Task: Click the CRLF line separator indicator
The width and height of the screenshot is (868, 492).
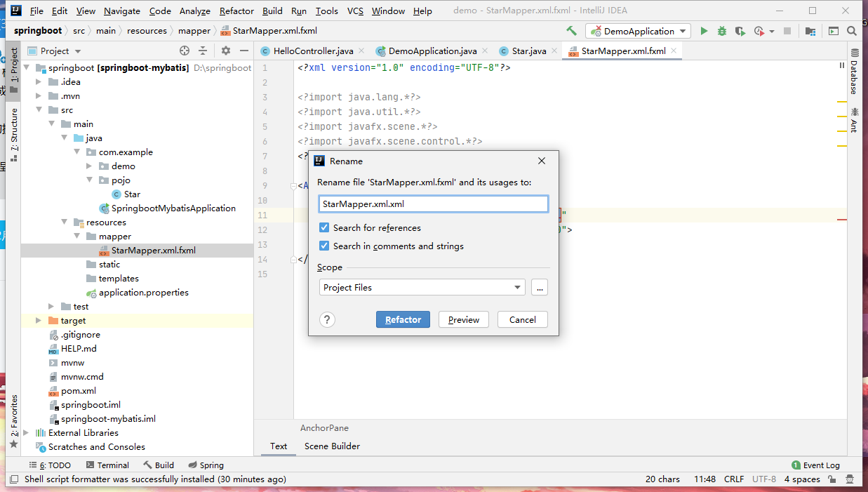Action: 734,479
